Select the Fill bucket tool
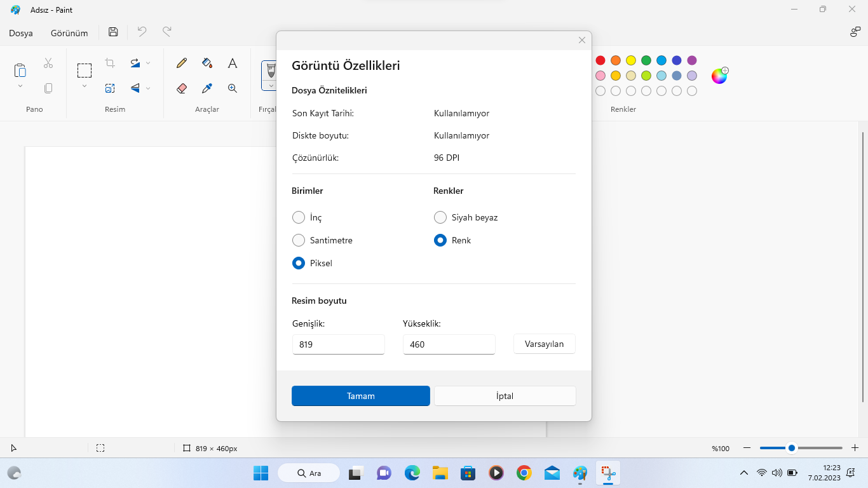The width and height of the screenshot is (868, 488). point(207,63)
